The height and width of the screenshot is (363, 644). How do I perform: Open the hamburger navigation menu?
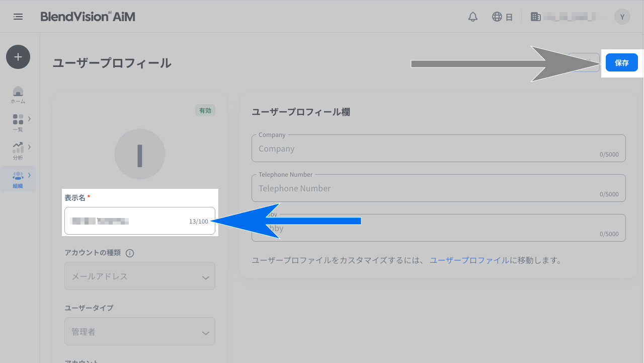coord(18,17)
